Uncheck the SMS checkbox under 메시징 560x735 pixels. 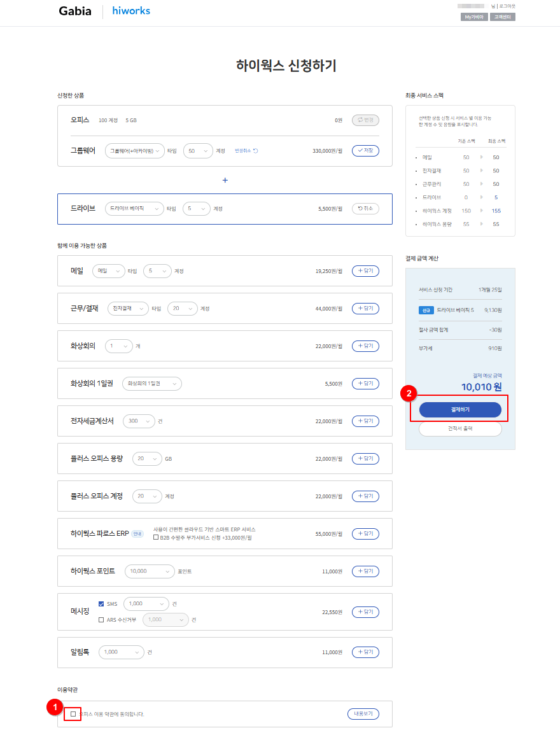coord(101,603)
